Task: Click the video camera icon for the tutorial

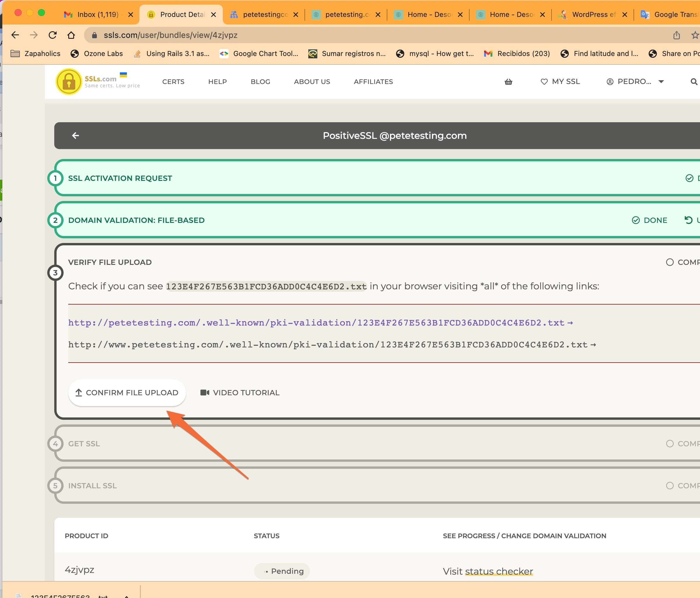Action: [205, 393]
